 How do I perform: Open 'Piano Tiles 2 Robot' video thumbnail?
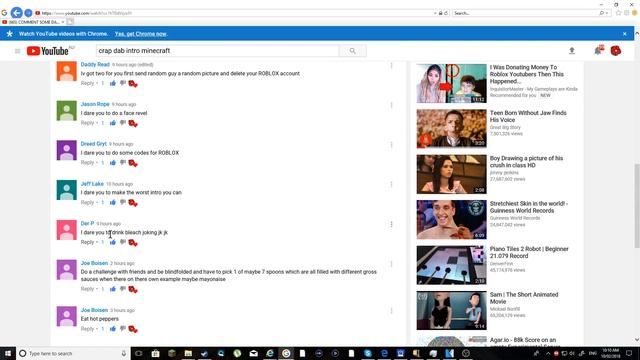[451, 265]
